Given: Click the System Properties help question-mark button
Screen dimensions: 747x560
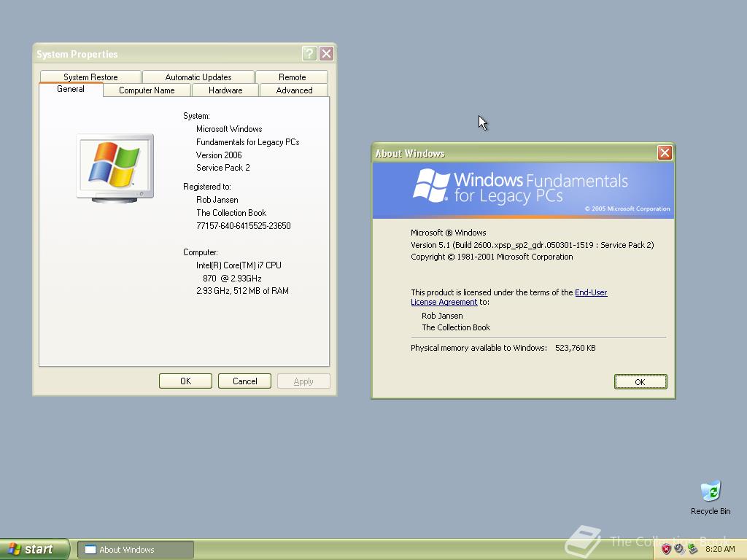Looking at the screenshot, I should point(309,53).
